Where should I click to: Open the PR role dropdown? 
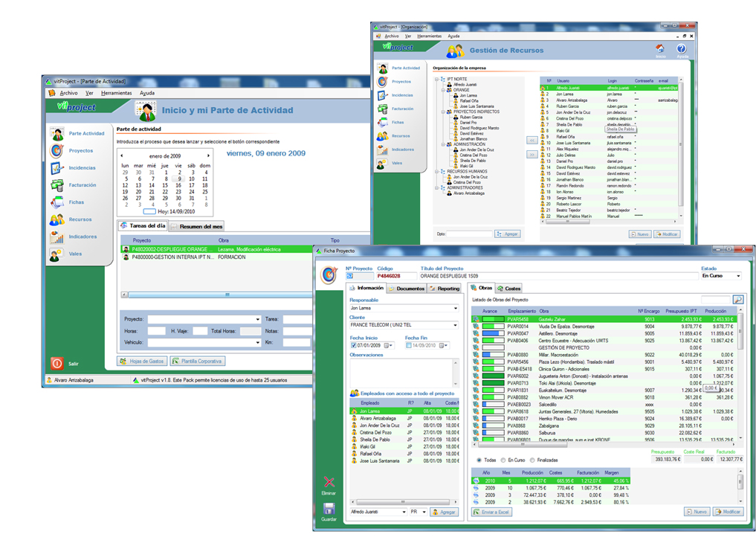[419, 512]
